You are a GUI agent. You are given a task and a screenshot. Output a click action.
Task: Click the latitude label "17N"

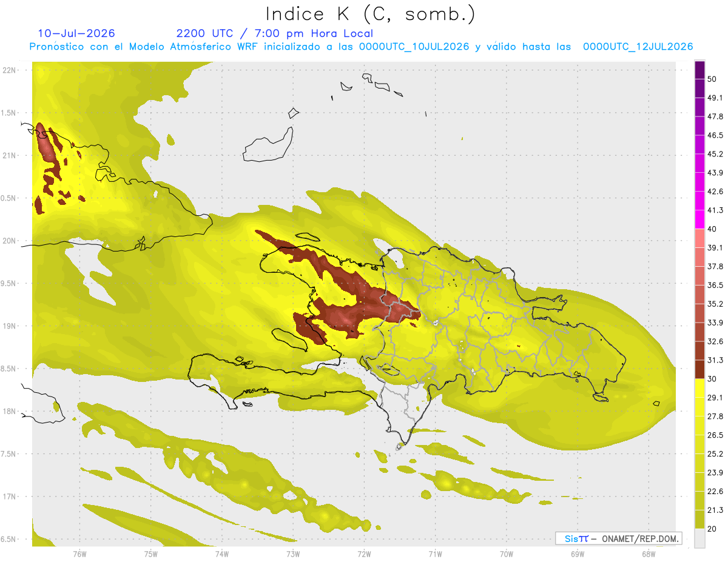click(x=10, y=497)
